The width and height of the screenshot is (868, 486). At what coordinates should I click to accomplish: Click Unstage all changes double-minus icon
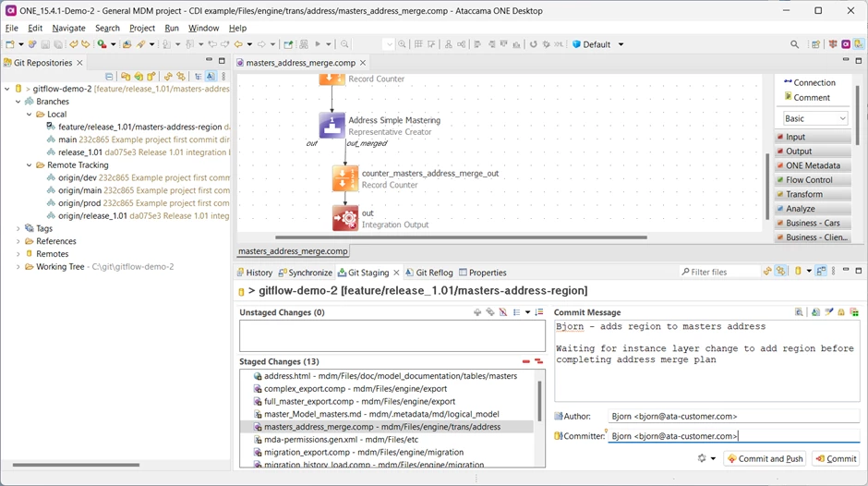538,361
